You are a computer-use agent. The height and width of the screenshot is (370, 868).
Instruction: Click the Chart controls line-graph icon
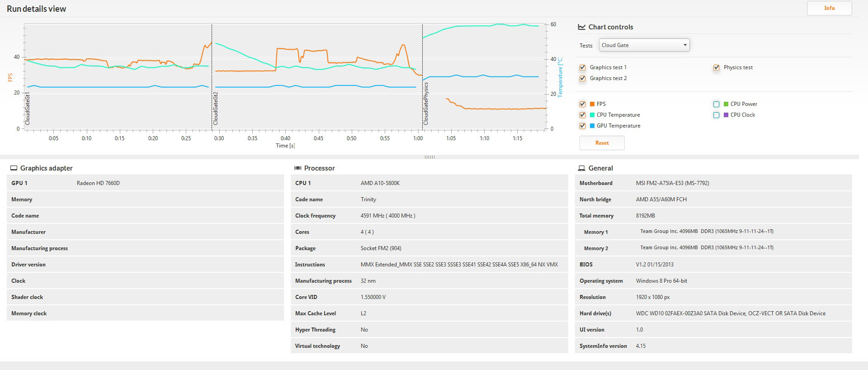point(581,27)
